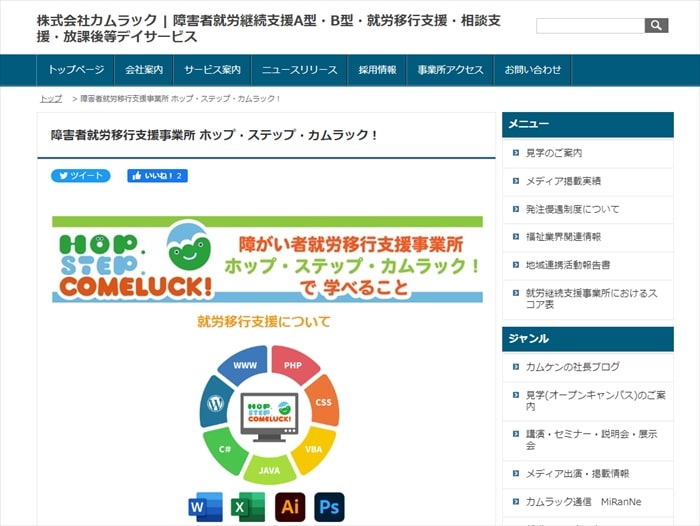
Task: Open 見学のご案内 sidebar link
Action: pos(553,153)
